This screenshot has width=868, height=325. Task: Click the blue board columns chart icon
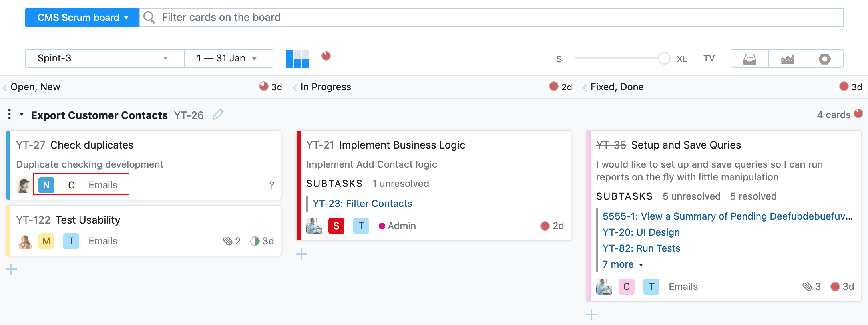pyautogui.click(x=297, y=59)
